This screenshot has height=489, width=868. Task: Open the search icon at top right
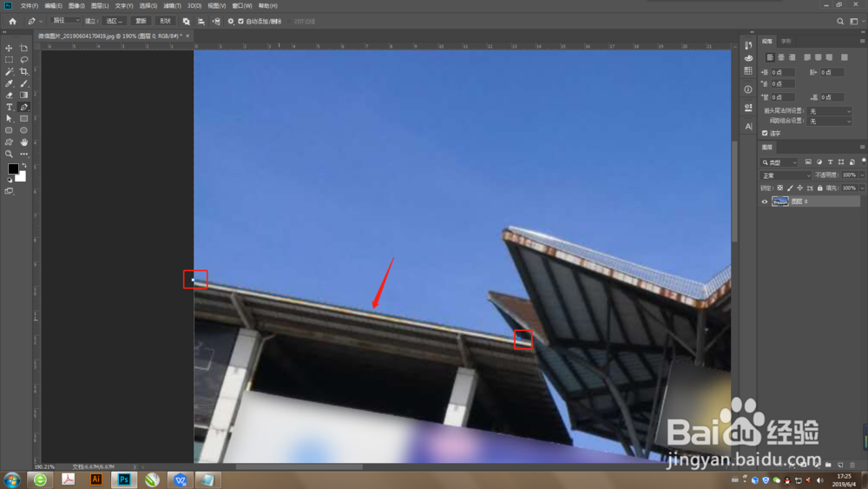point(840,21)
